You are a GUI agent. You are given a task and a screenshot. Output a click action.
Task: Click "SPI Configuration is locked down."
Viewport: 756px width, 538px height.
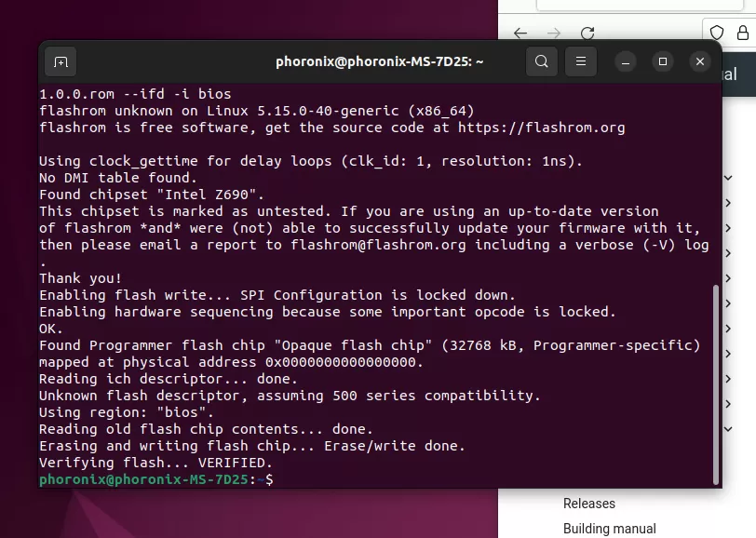tap(378, 295)
